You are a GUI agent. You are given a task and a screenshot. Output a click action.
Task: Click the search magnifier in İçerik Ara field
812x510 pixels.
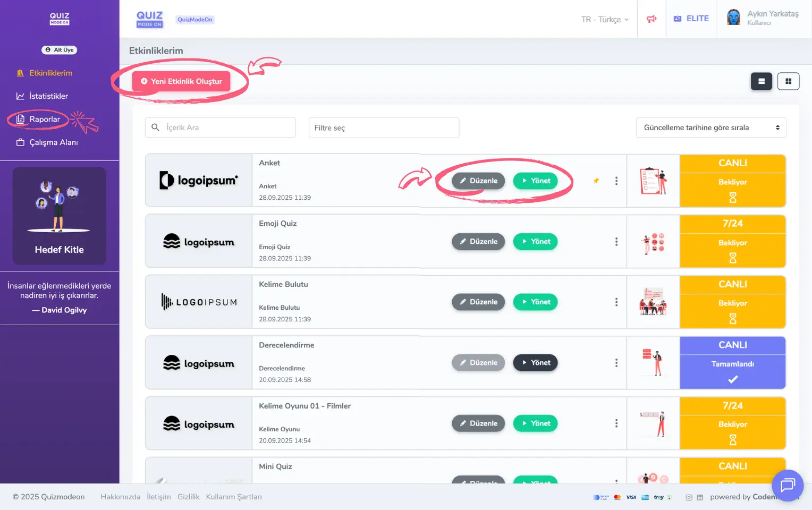[x=155, y=127]
